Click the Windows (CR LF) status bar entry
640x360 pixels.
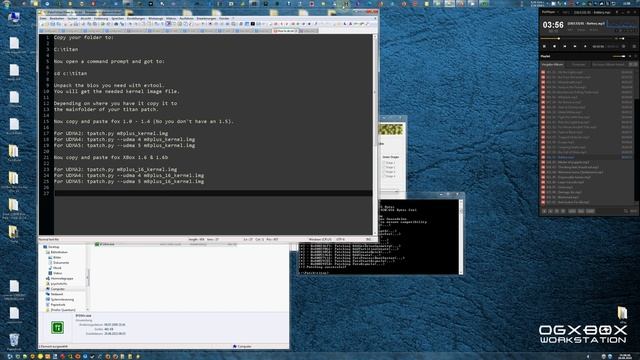pyautogui.click(x=320, y=240)
